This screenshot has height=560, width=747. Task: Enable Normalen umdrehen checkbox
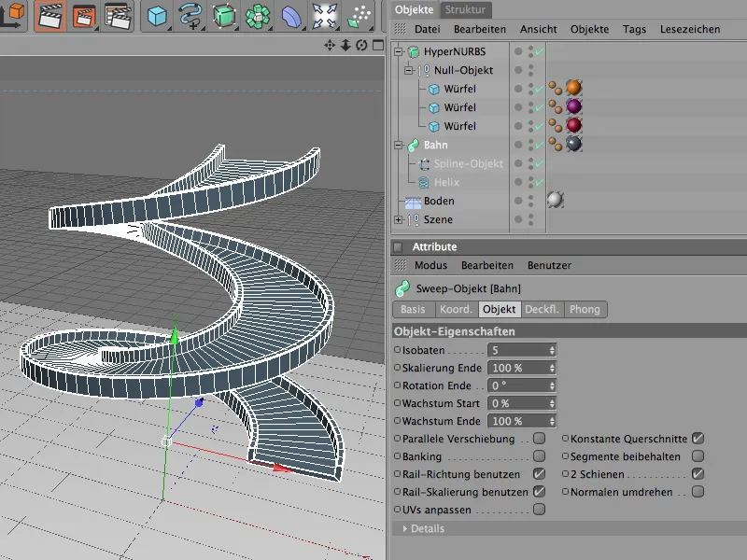pos(698,492)
